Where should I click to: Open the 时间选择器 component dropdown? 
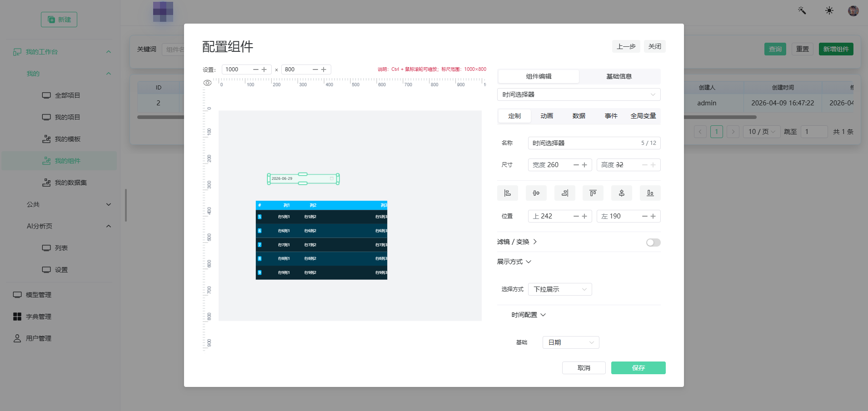click(x=579, y=94)
